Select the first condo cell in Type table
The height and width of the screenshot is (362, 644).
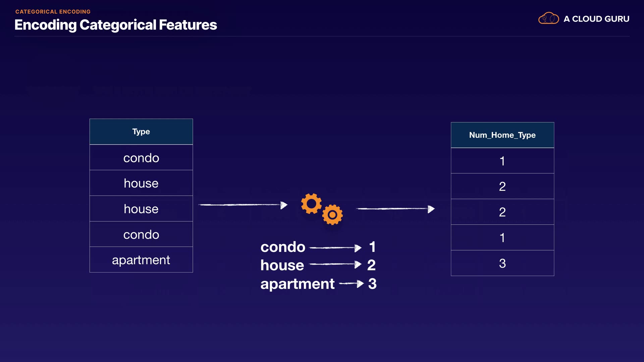pos(141,158)
